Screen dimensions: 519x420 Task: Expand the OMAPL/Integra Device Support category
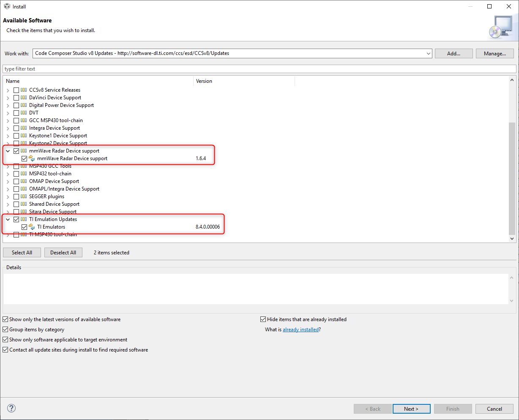click(x=8, y=189)
